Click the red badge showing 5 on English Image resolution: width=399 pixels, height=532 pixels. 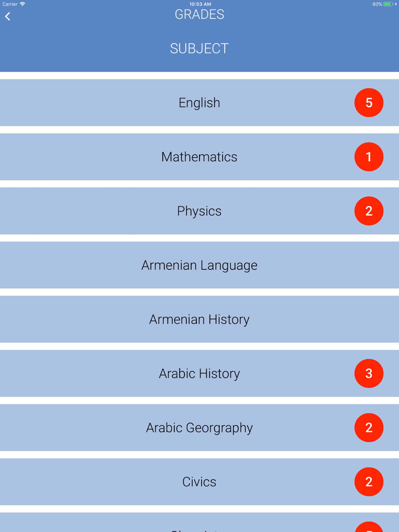click(x=369, y=102)
